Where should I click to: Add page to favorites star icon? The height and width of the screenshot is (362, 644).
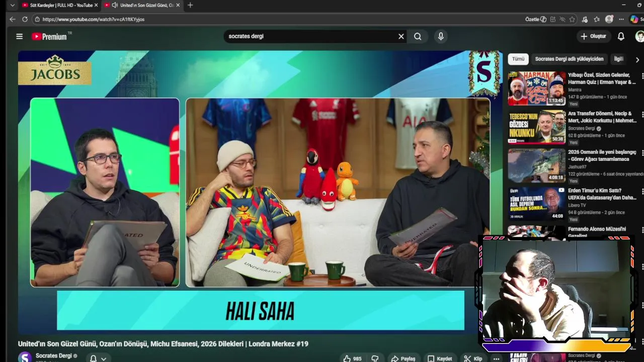[x=572, y=19]
